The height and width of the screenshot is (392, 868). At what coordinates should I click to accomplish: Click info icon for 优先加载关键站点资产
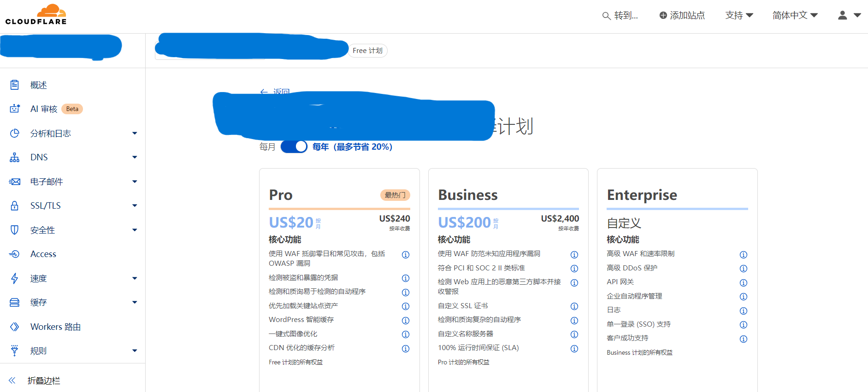406,306
